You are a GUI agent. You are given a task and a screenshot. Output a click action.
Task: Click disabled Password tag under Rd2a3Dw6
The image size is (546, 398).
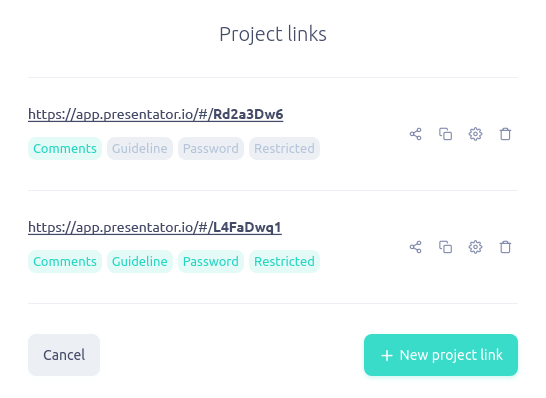(211, 149)
